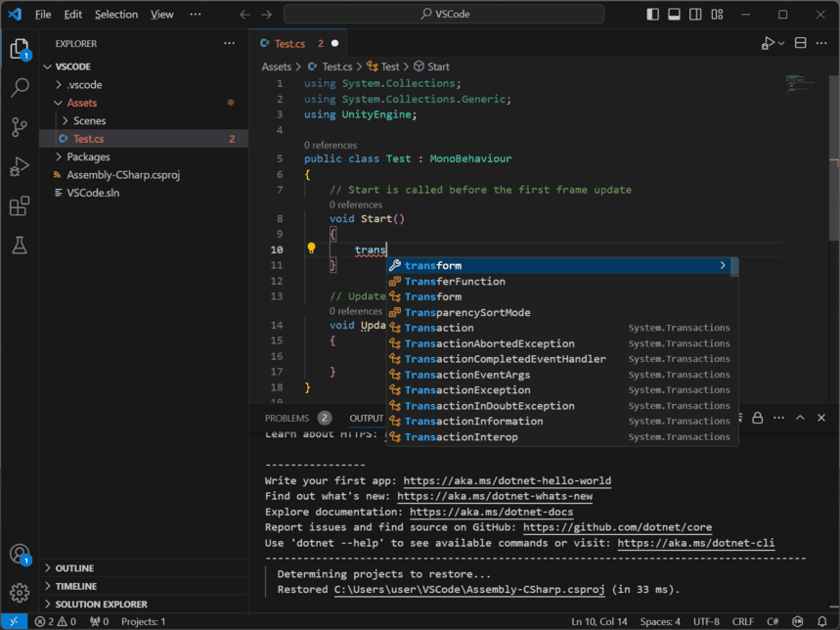Click the VSCode command center search box
Image resolution: width=840 pixels, height=630 pixels.
click(444, 14)
